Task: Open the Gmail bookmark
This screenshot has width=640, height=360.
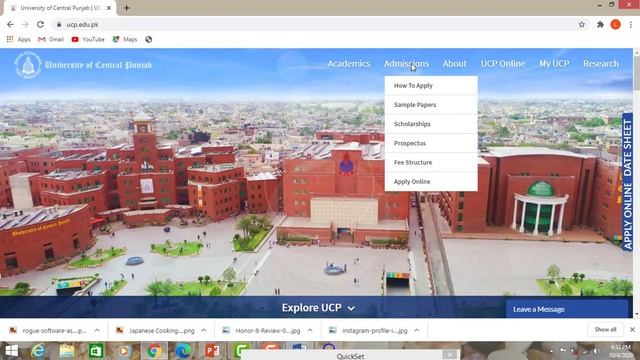Action: (51, 39)
